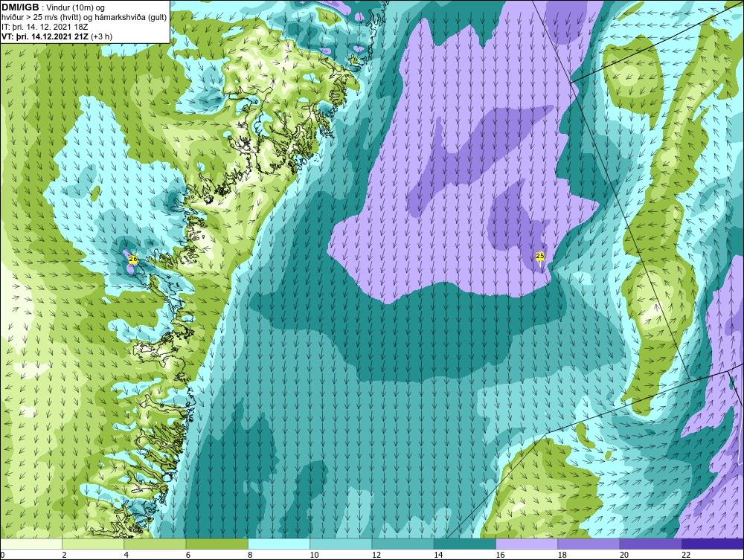
Task: Click the '14' scale label
Action: 438,556
